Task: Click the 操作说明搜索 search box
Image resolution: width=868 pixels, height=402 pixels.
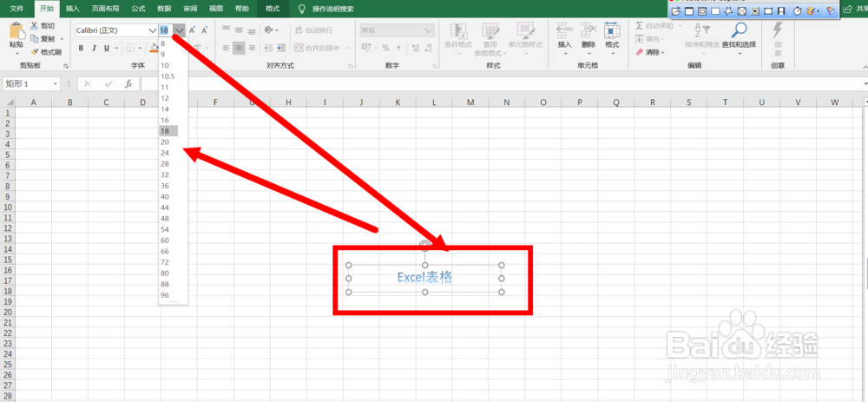Action: coord(332,9)
